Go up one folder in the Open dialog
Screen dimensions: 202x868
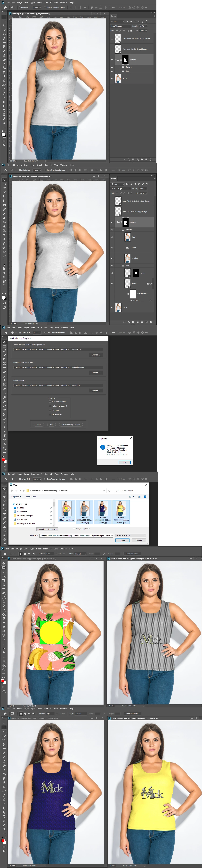tap(24, 491)
